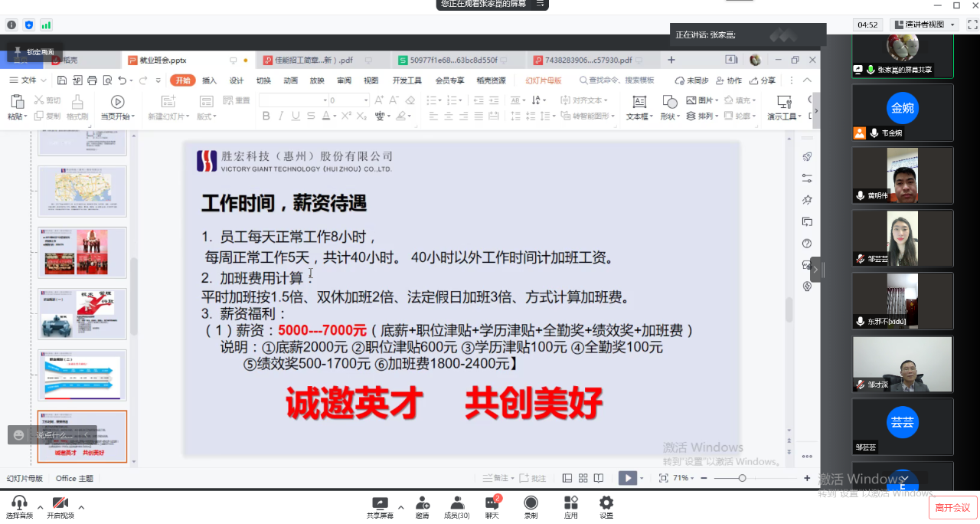Screen dimensions: 980x524
Task: Open the 放映 ribbon tab
Action: [x=317, y=80]
